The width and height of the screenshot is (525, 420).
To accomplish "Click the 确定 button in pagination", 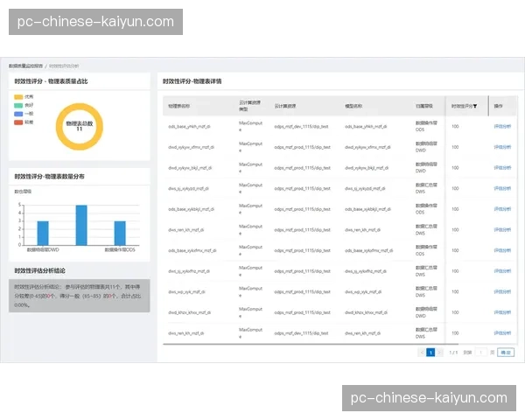I will coord(506,352).
